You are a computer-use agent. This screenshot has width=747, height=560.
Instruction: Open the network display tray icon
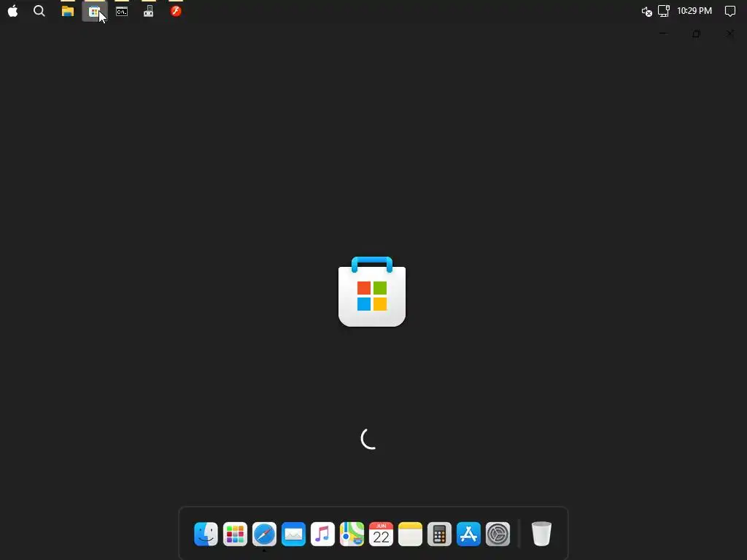[x=664, y=11]
